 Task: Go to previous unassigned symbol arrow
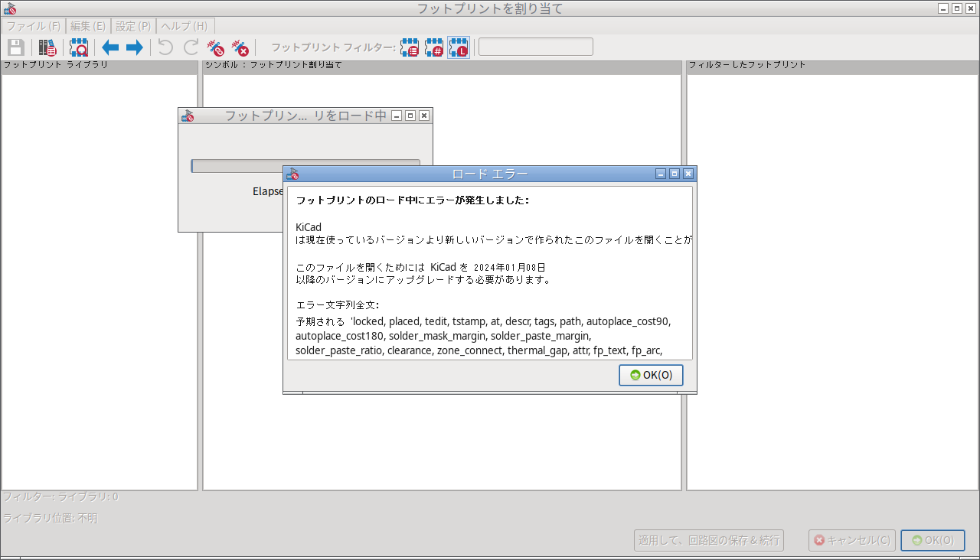click(x=110, y=47)
